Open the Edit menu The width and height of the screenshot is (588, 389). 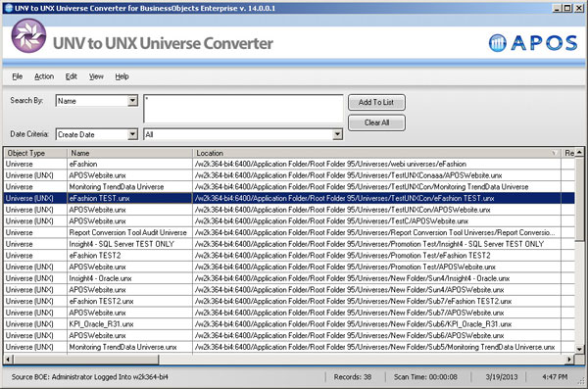[x=72, y=76]
